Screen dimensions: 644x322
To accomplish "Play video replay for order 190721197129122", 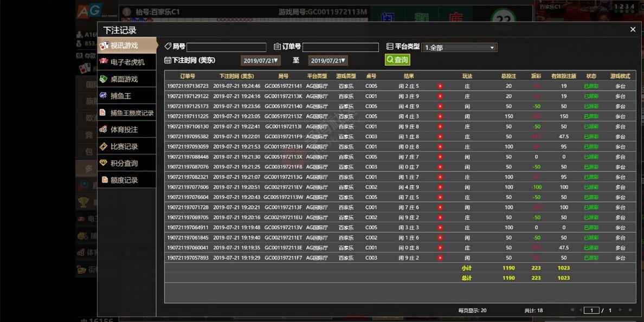I will pyautogui.click(x=440, y=96).
